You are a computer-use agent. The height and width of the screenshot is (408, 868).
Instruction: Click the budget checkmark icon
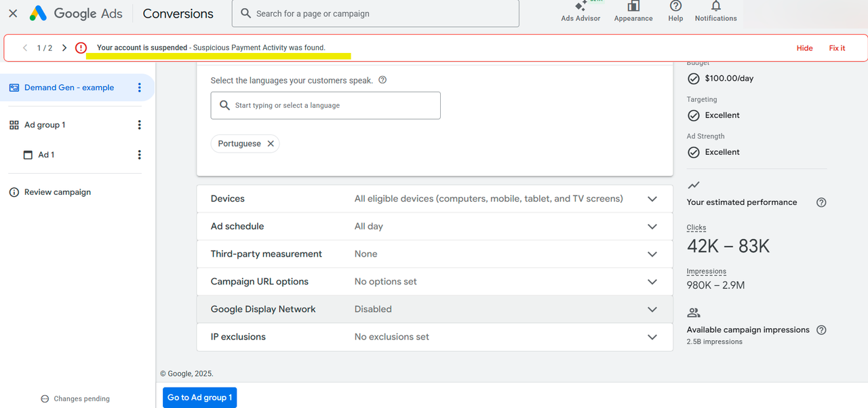(693, 79)
